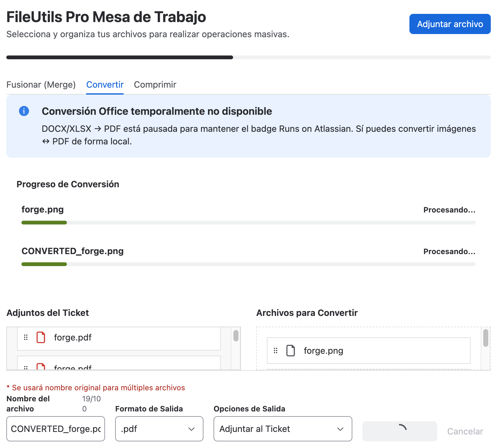The height and width of the screenshot is (448, 499).
Task: Click the forge.png conversion progress bar
Action: (249, 223)
